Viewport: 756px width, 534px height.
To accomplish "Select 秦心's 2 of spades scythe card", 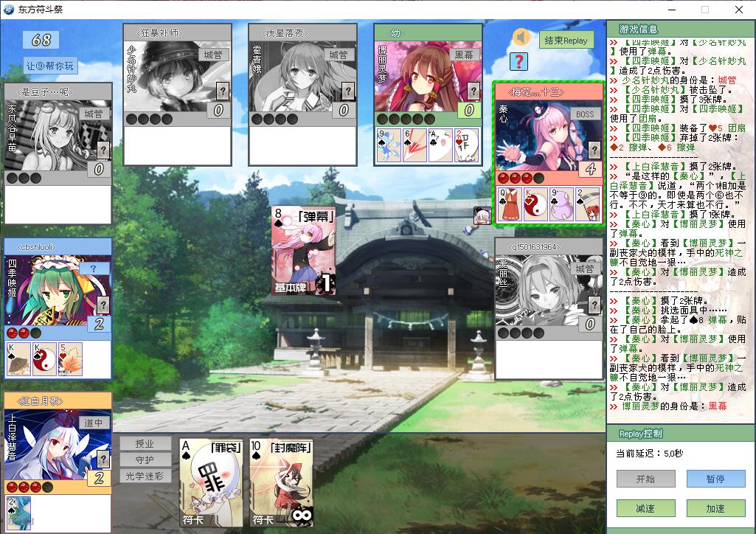I will point(588,204).
